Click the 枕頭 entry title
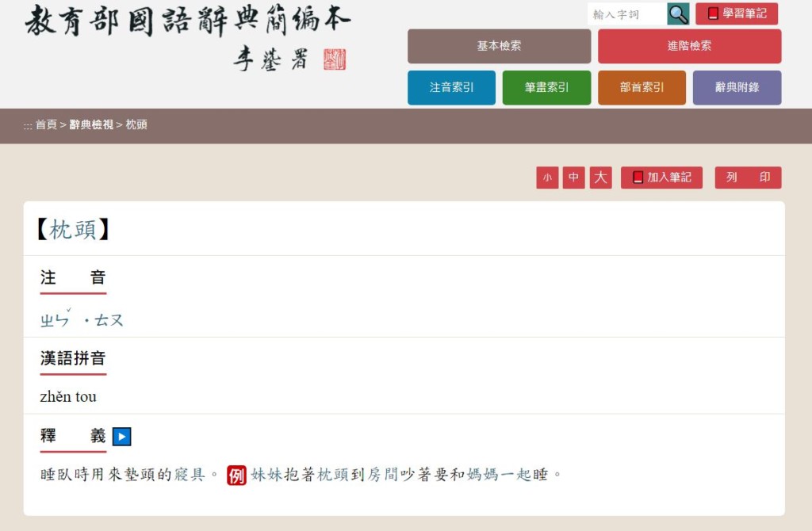Image resolution: width=812 pixels, height=531 pixels. point(73,229)
